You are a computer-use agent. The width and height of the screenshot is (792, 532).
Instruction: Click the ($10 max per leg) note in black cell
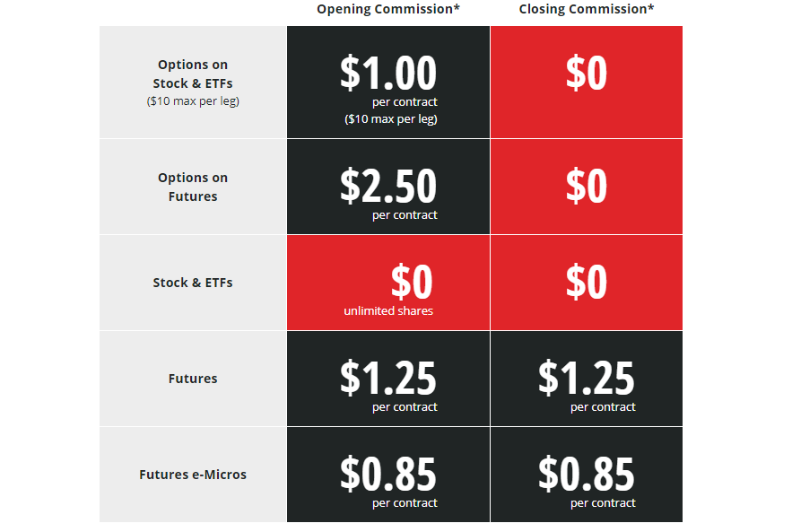point(391,119)
